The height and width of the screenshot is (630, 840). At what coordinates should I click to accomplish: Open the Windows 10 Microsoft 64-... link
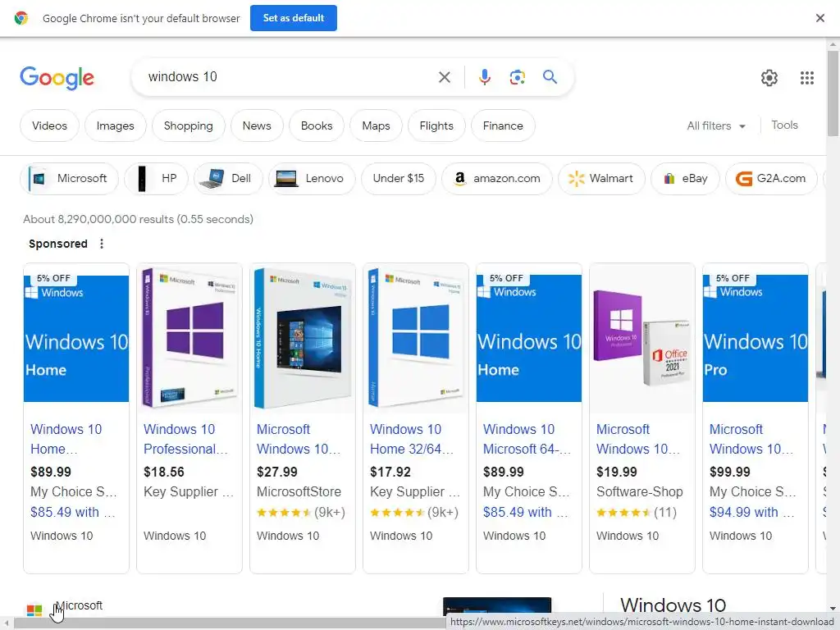pyautogui.click(x=527, y=440)
